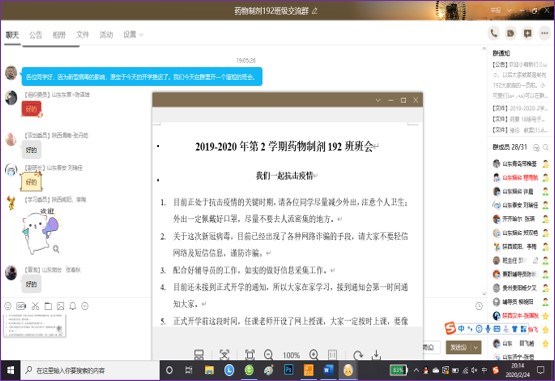Open the 设置 tab
Screen dimensions: 555x381
130,35
